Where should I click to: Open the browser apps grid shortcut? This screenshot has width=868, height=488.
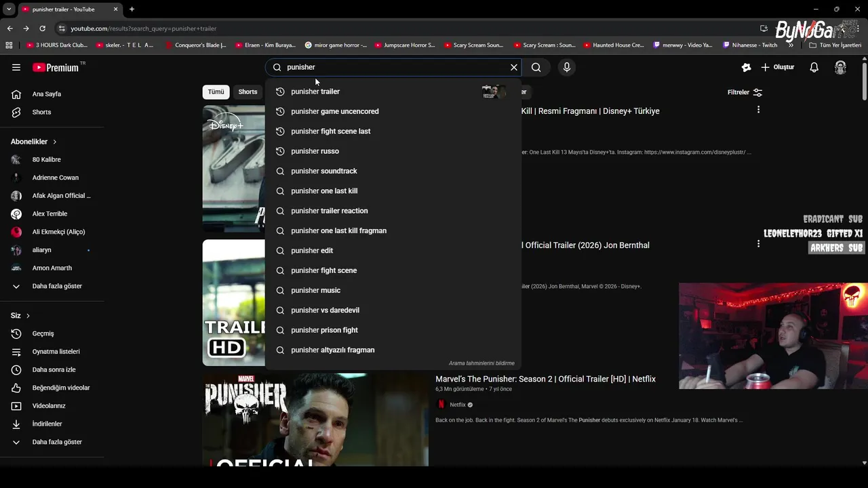click(9, 45)
